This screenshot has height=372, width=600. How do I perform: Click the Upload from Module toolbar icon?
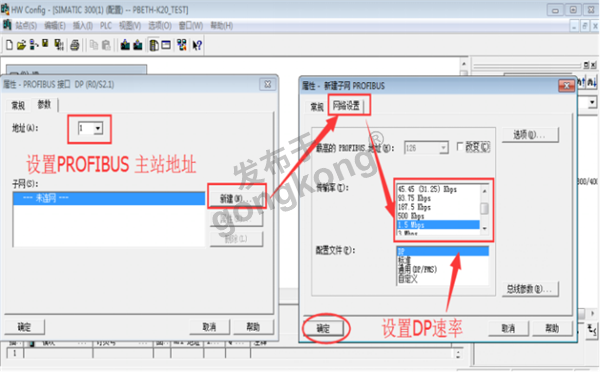138,45
